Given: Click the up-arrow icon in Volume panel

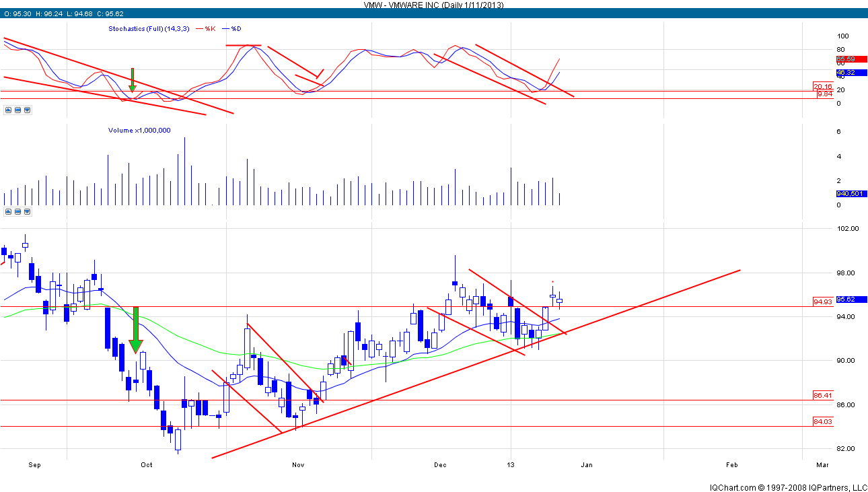Looking at the screenshot, I should [8, 211].
